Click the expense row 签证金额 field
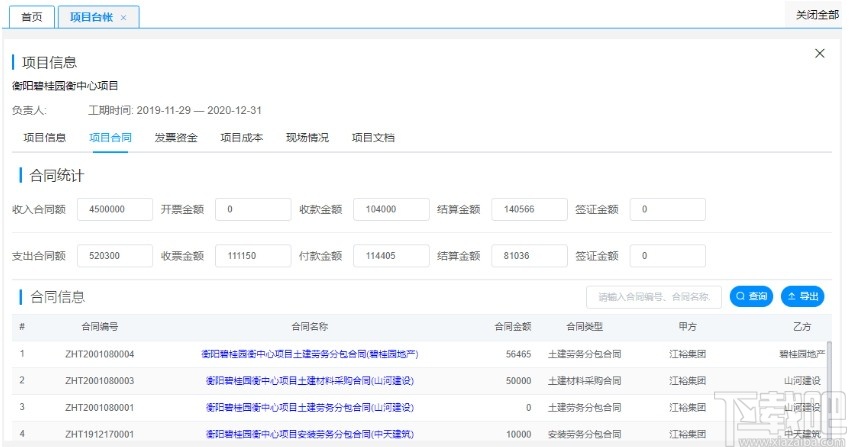The height and width of the screenshot is (447, 849). click(668, 255)
